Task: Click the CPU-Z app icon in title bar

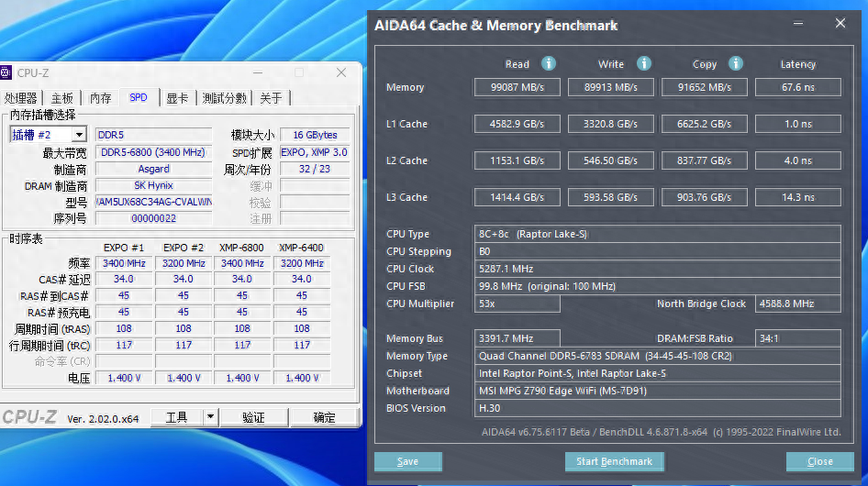Action: [6, 72]
